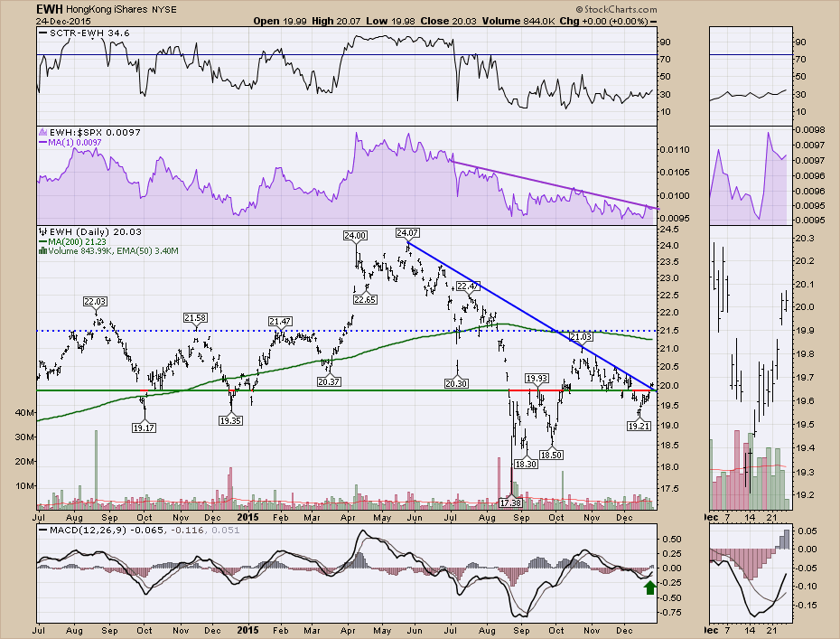Click the 40M volume axis label
Image resolution: width=840 pixels, height=639 pixels.
[25, 412]
